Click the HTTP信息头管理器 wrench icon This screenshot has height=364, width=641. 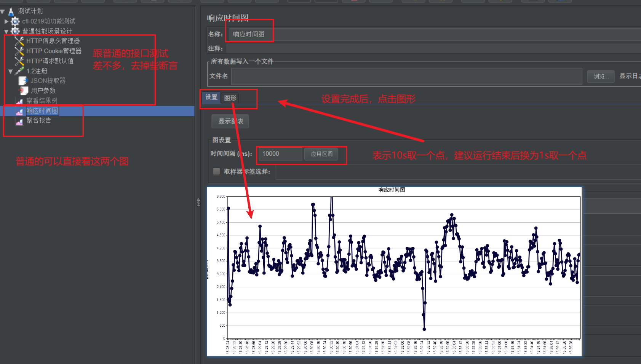(19, 41)
